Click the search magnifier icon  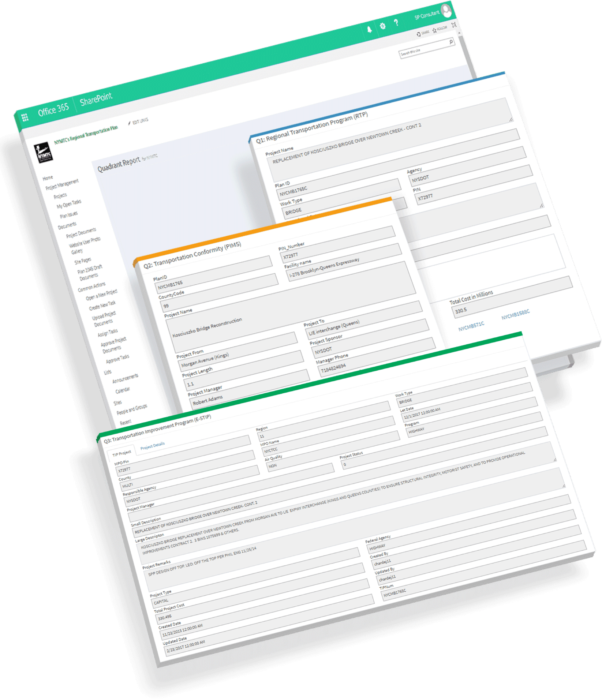[x=451, y=42]
